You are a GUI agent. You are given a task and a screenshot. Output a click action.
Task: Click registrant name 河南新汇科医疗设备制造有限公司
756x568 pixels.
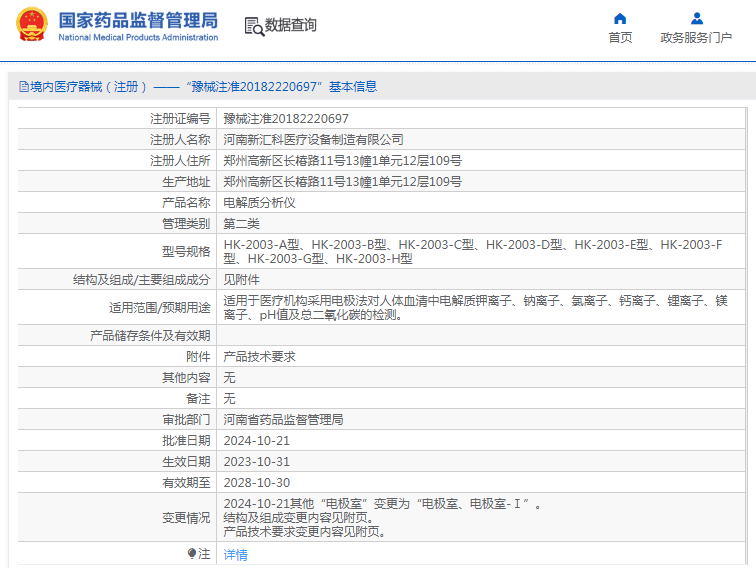click(x=313, y=140)
